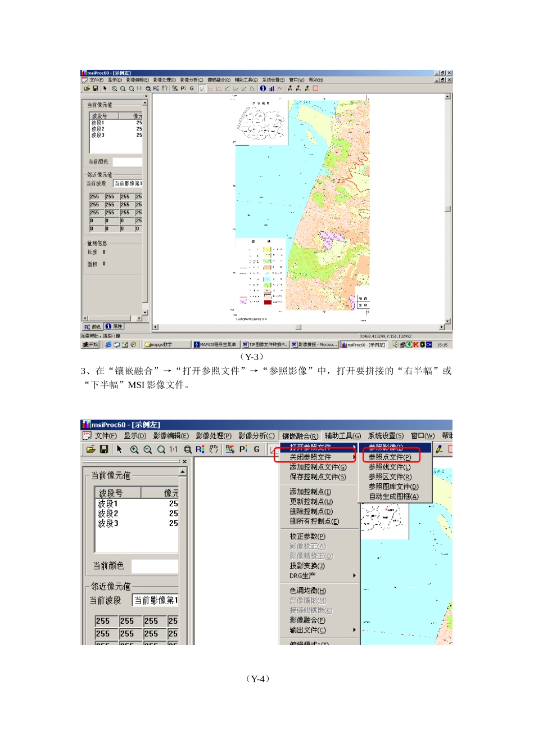Image resolution: width=534 pixels, height=756 pixels.
Task: Click the blue info icon in figure Y-3 toolbar
Action: (x=263, y=88)
